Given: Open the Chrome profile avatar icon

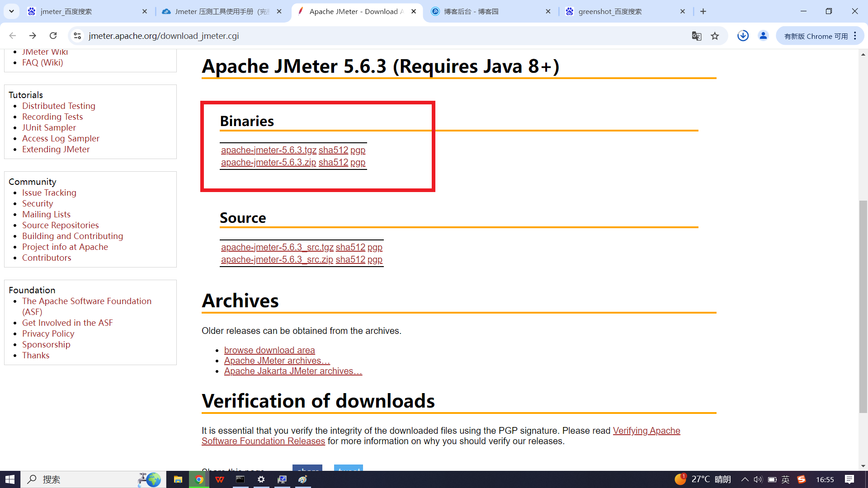Looking at the screenshot, I should click(763, 36).
